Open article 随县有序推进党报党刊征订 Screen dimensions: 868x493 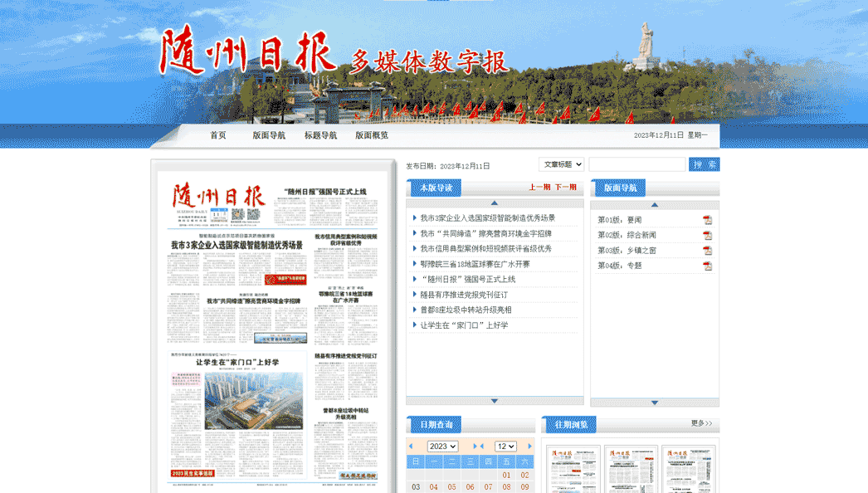click(463, 295)
